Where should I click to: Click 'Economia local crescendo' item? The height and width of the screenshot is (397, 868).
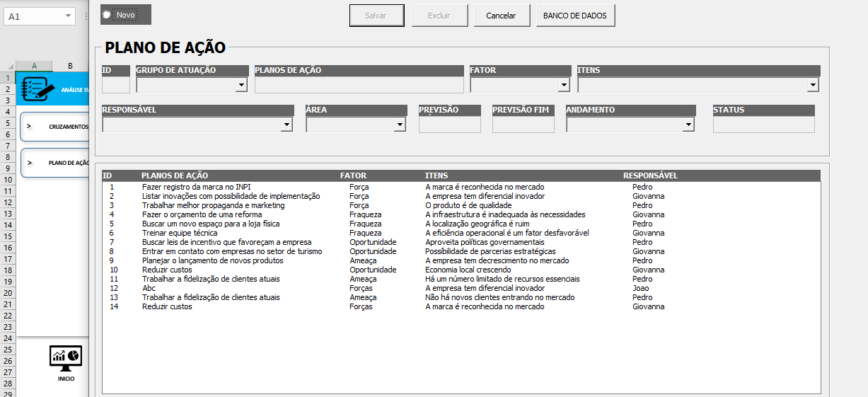468,270
